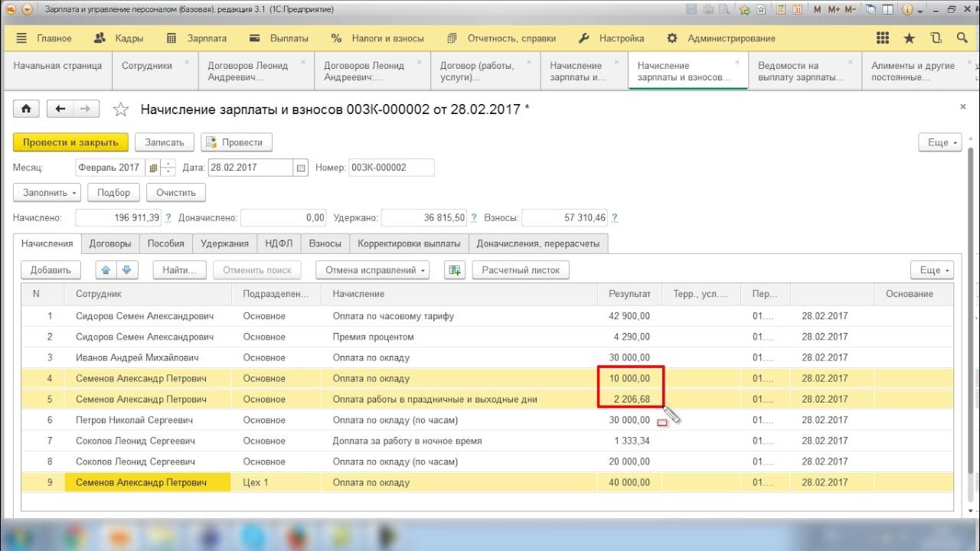Click the green table icon next to Отмена исправлений
The image size is (980, 551).
[456, 270]
